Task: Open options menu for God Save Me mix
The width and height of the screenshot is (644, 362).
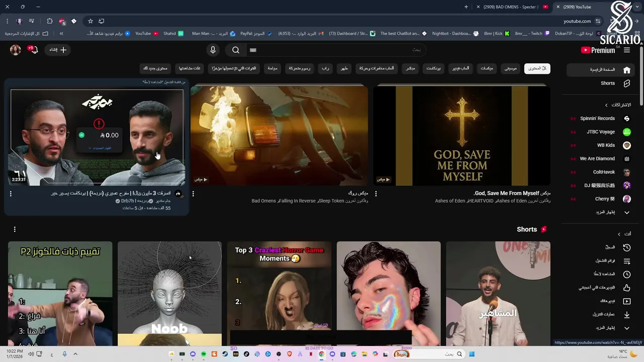Action: click(376, 194)
